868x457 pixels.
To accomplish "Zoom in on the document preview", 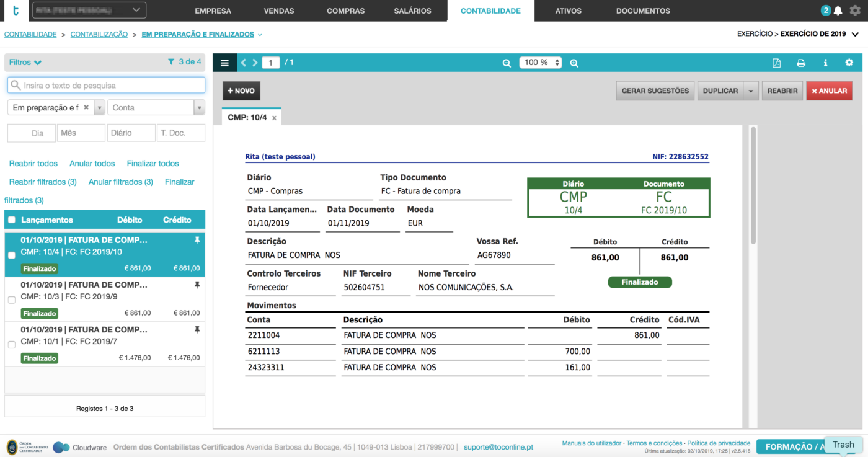I will (573, 63).
